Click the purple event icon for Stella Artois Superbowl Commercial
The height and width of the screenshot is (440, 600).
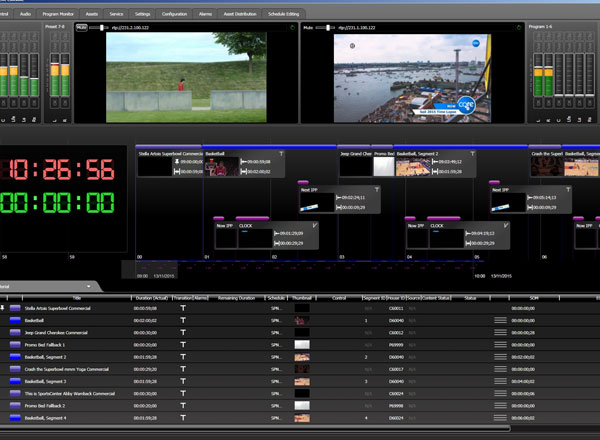[x=15, y=308]
